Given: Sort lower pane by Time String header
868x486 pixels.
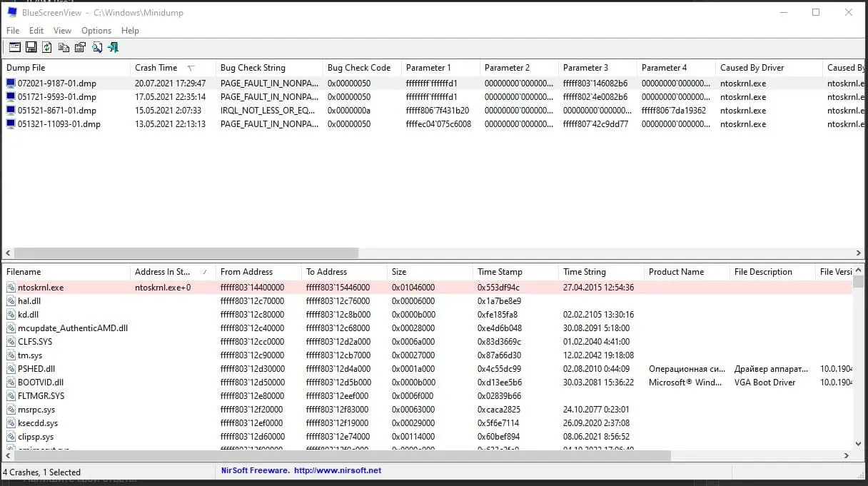Looking at the screenshot, I should coord(602,272).
